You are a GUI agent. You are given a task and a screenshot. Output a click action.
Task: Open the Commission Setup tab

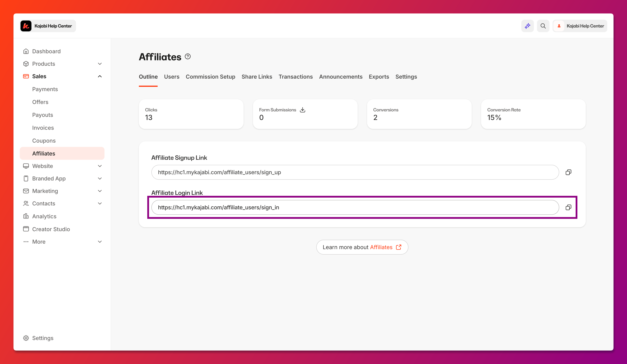(211, 77)
